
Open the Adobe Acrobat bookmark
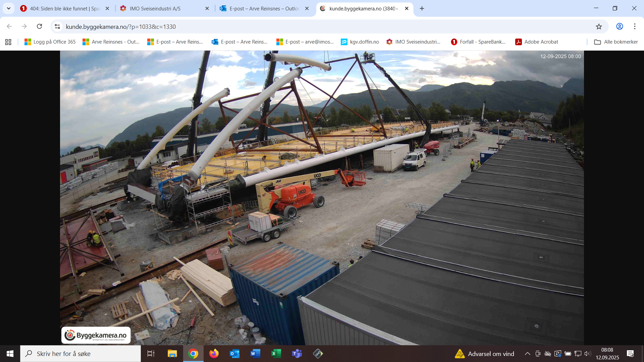point(537,42)
